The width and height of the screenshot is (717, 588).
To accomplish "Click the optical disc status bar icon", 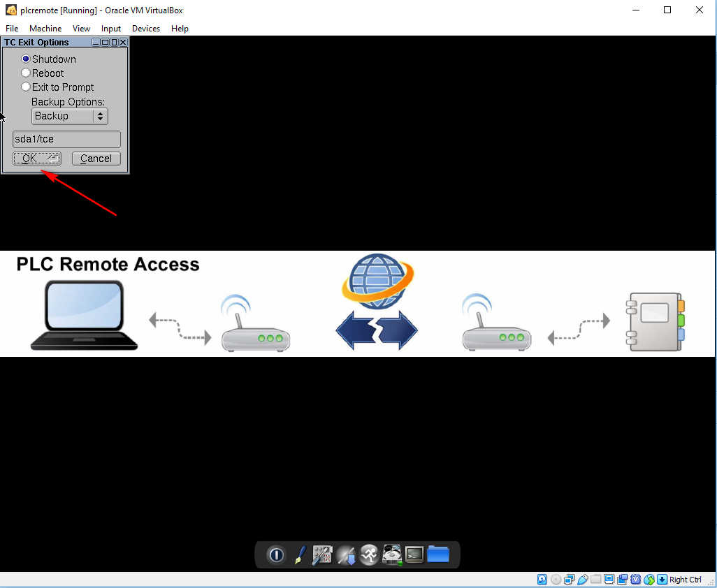I will tap(556, 580).
